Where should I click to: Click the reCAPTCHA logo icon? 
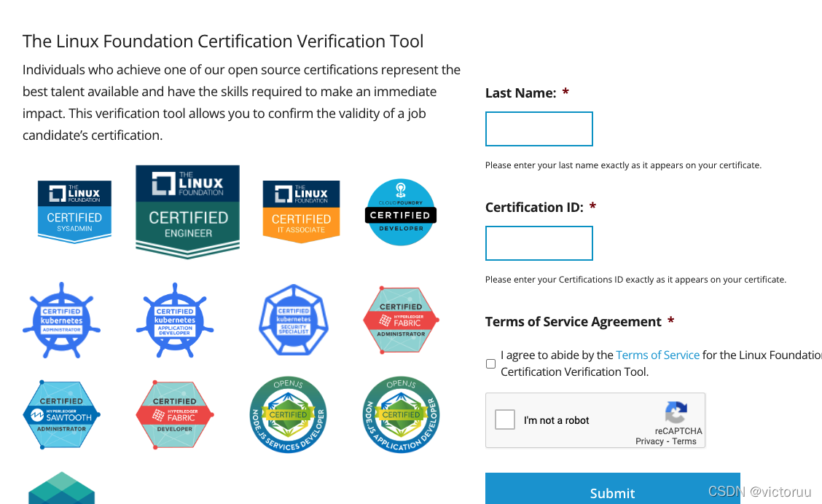(676, 412)
